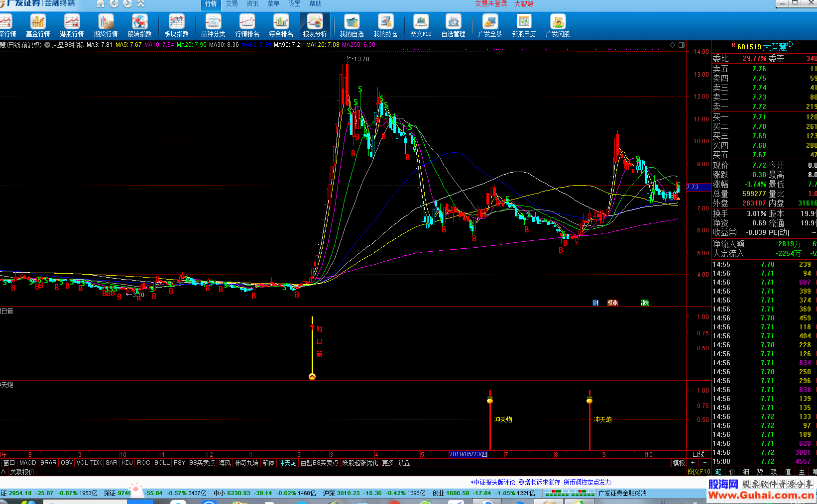
Task: Expand the 大盘BS指标 indicator dropdown
Action: coord(47,45)
